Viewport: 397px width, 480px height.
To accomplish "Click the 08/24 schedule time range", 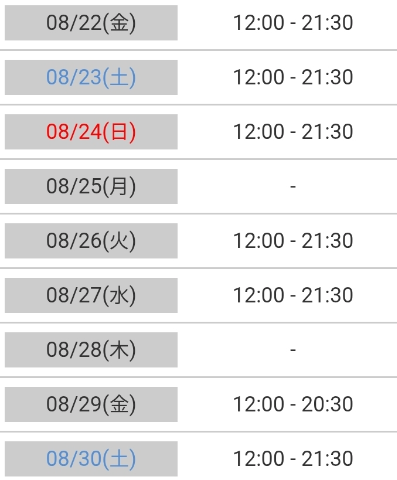I will tap(293, 132).
